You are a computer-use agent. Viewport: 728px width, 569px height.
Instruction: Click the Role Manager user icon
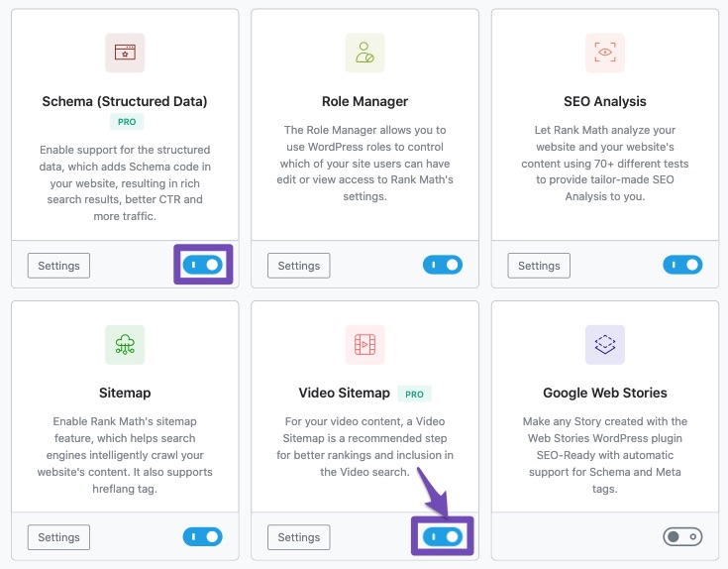tap(364, 53)
